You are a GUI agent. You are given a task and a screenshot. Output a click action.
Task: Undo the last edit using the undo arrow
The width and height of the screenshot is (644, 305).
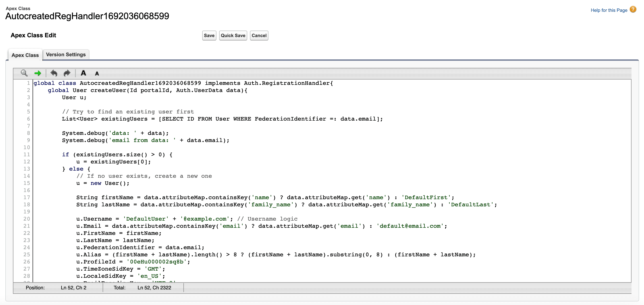pos(54,73)
